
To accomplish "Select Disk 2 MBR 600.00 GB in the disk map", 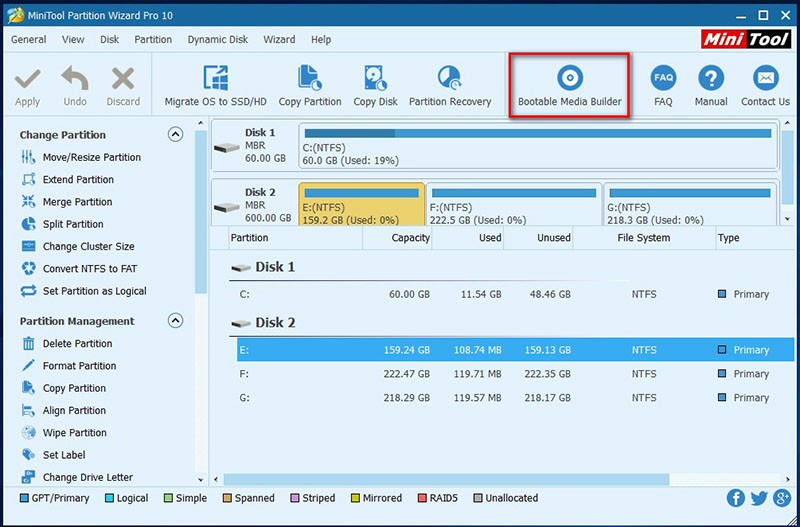I will click(255, 204).
